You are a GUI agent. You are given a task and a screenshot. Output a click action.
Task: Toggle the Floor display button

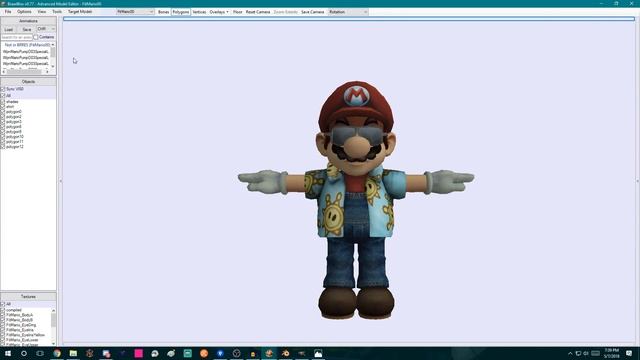tap(238, 12)
